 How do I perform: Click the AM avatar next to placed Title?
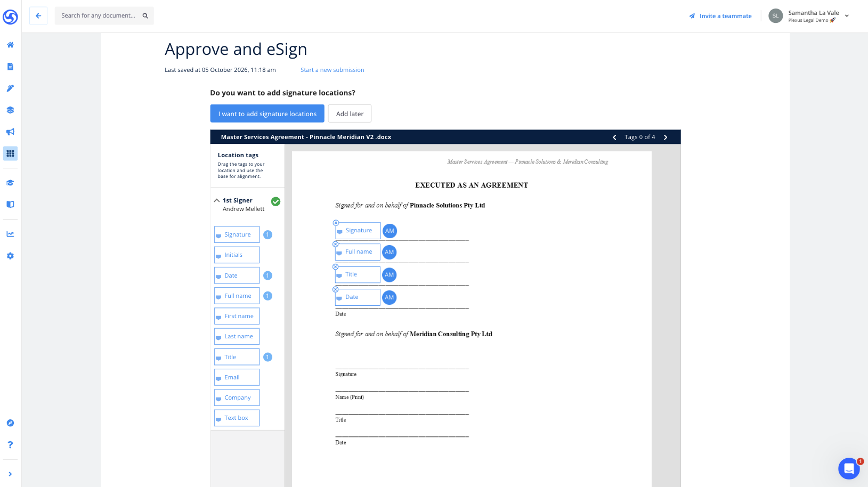390,275
